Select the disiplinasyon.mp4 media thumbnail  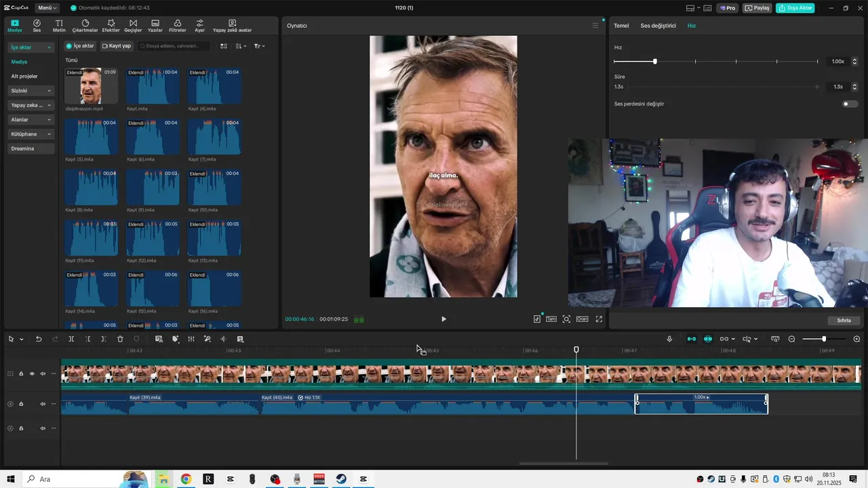[x=91, y=86]
